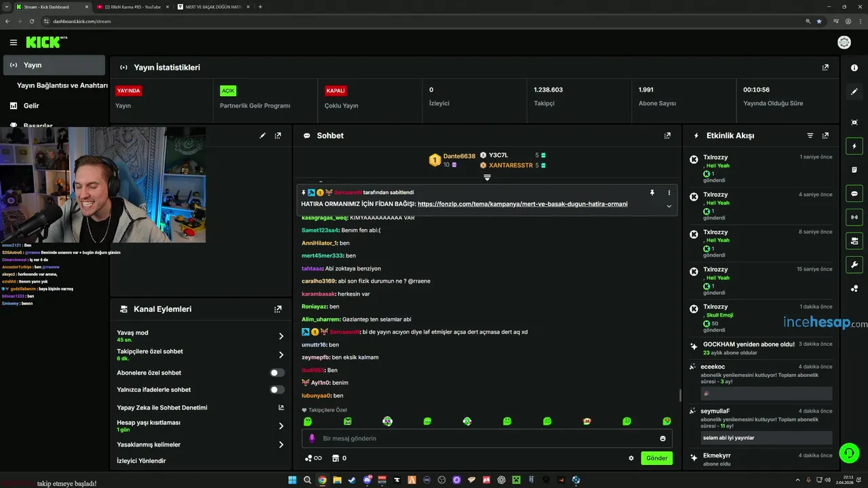Switch to Stream - Kick Dashboard tab

(x=53, y=7)
